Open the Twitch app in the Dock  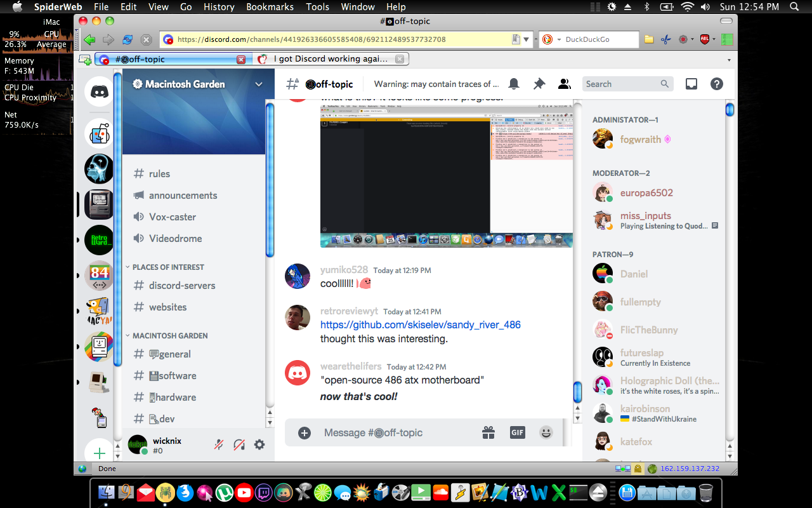pos(264,492)
